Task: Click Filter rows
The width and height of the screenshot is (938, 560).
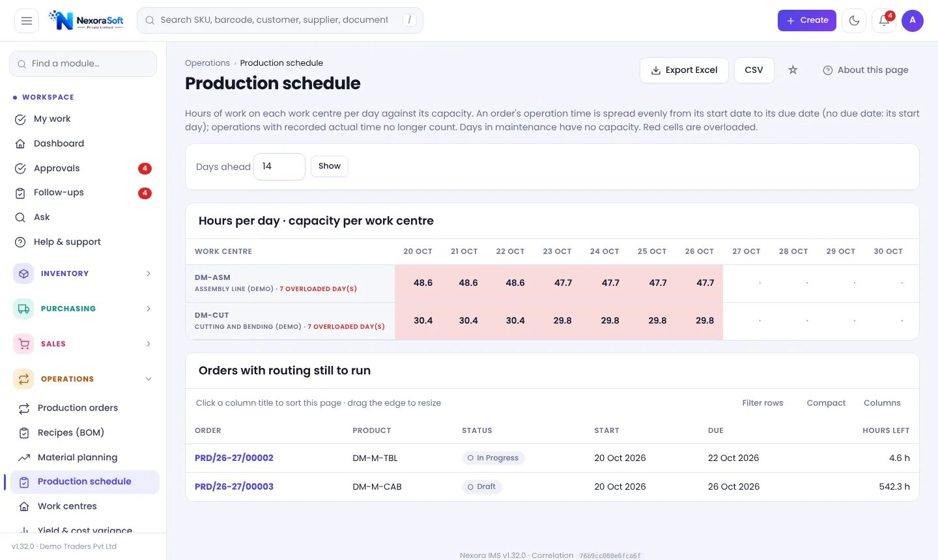Action: (763, 403)
